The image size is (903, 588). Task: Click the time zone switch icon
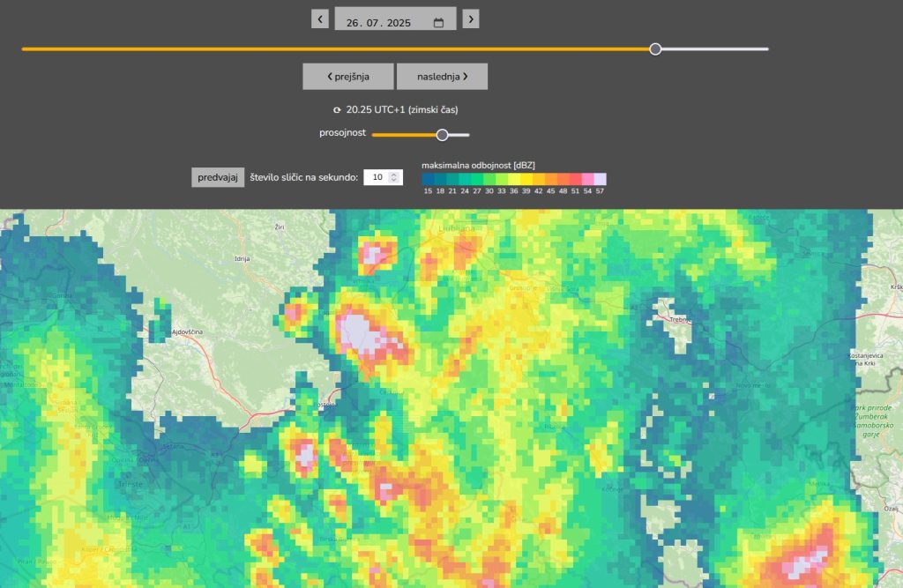point(336,110)
